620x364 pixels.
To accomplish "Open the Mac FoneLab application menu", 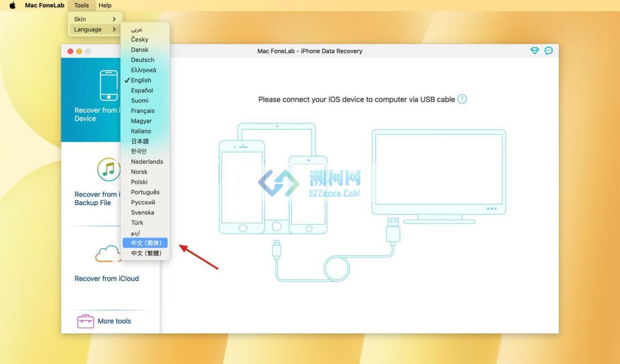I will click(45, 5).
